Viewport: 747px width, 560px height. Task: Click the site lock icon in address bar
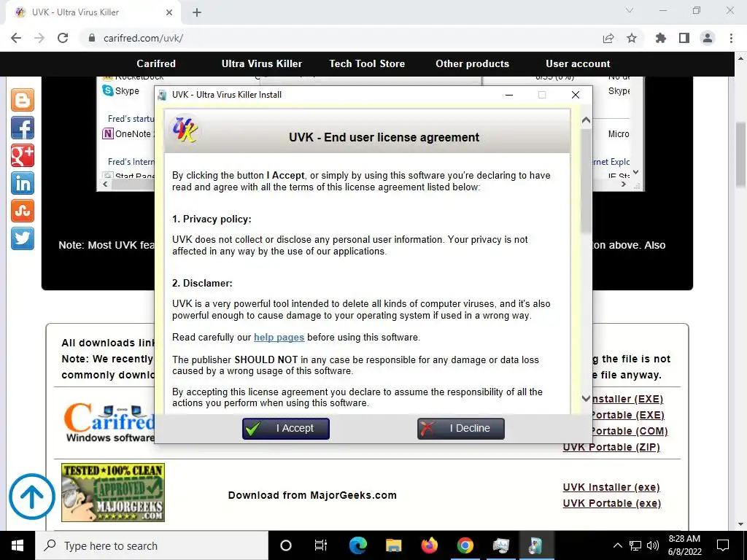(92, 38)
